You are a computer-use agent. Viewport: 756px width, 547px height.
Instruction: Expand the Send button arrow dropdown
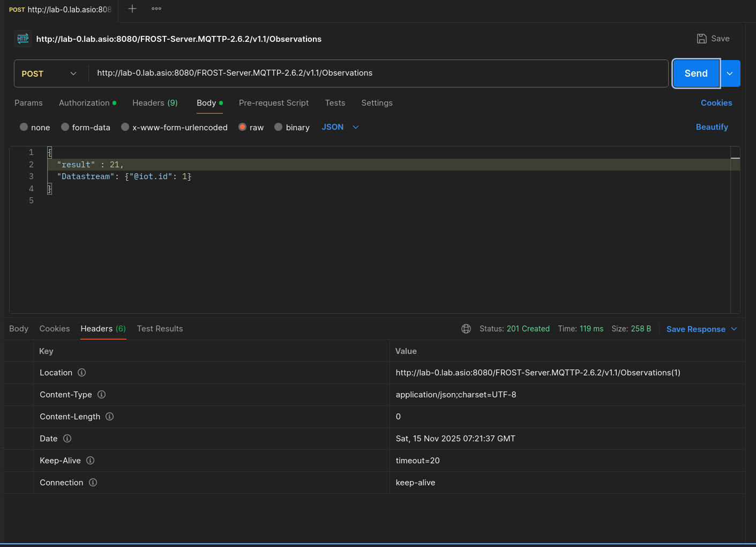coord(730,73)
